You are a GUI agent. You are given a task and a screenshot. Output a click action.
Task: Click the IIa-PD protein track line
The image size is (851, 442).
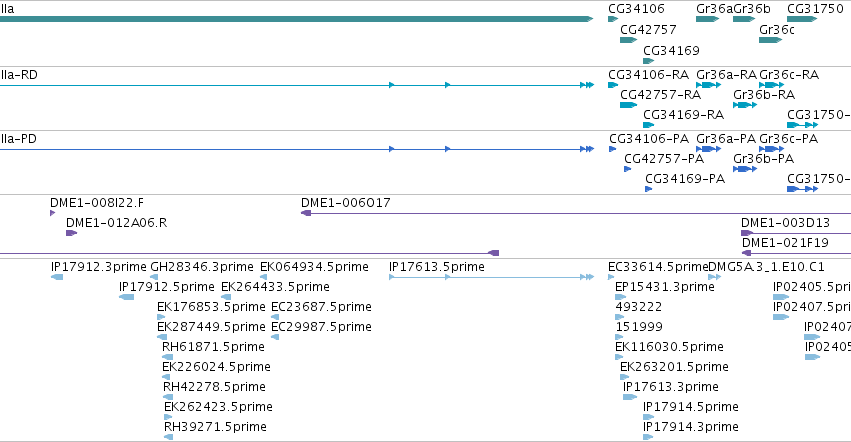pyautogui.click(x=297, y=149)
